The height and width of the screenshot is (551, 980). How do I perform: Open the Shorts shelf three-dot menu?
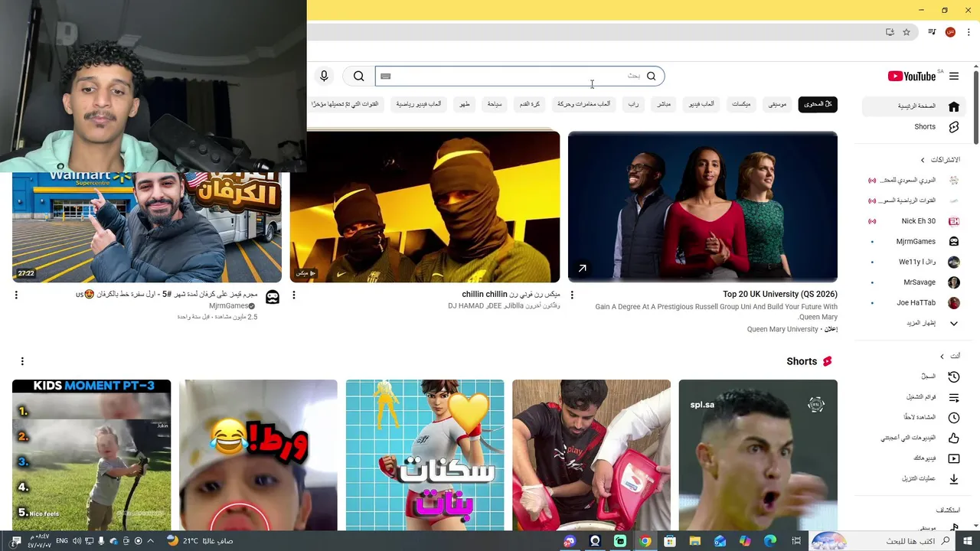[x=22, y=361]
